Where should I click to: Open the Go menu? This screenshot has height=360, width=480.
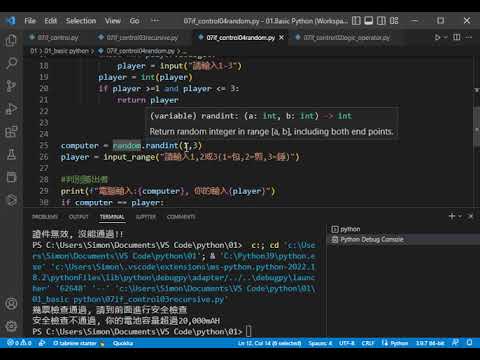click(x=134, y=21)
